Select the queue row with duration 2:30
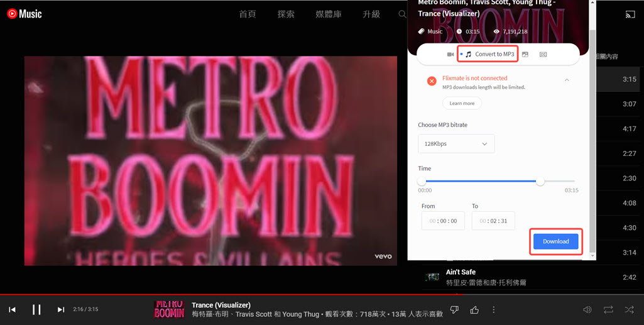Viewport: 644px width, 325px height. coord(618,178)
